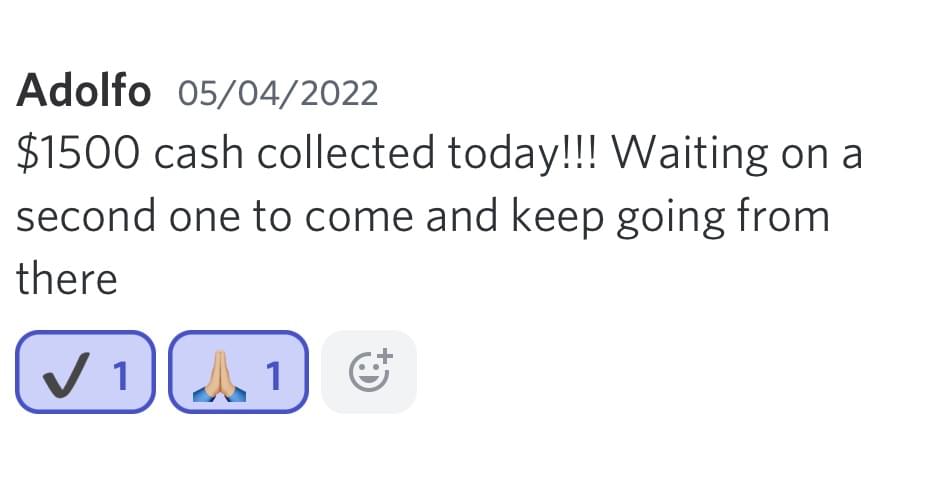Click the "$1500" amount in the message

[76, 155]
